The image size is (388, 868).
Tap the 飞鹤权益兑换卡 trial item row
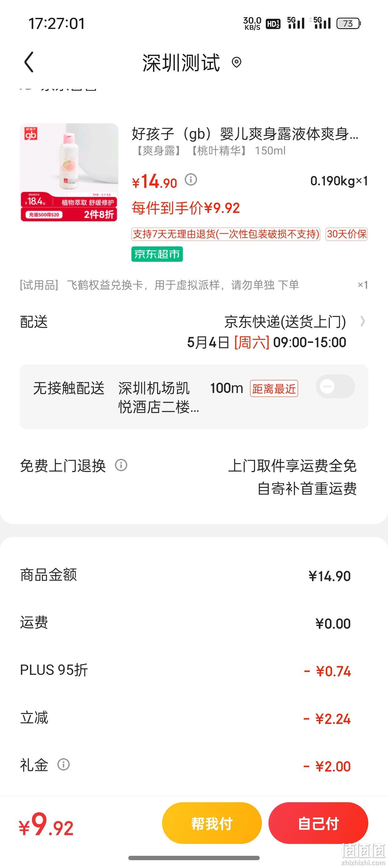[194, 285]
